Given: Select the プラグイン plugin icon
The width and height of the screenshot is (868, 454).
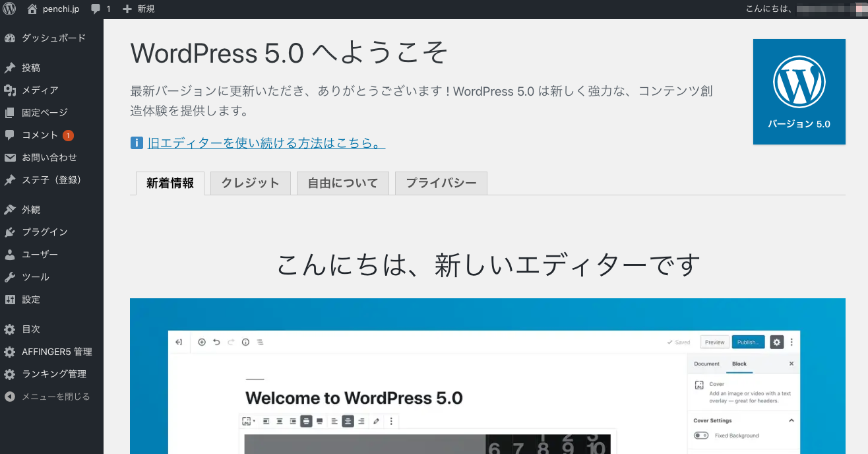Looking at the screenshot, I should click(9, 232).
